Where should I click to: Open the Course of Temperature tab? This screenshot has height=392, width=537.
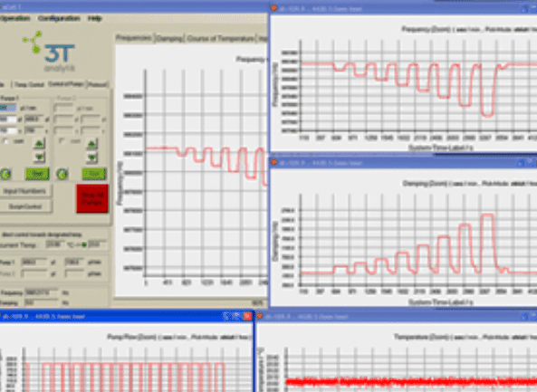(x=221, y=38)
